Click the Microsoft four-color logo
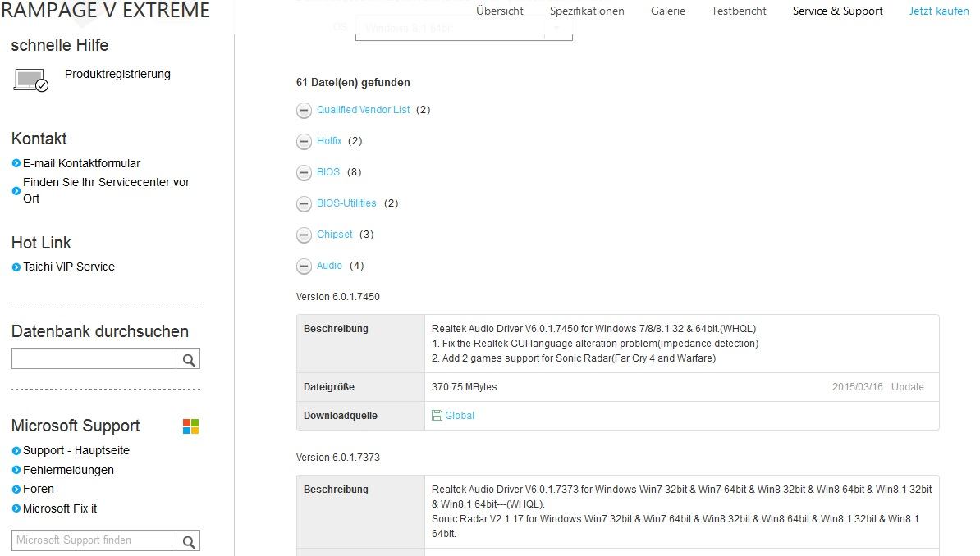 click(x=190, y=426)
